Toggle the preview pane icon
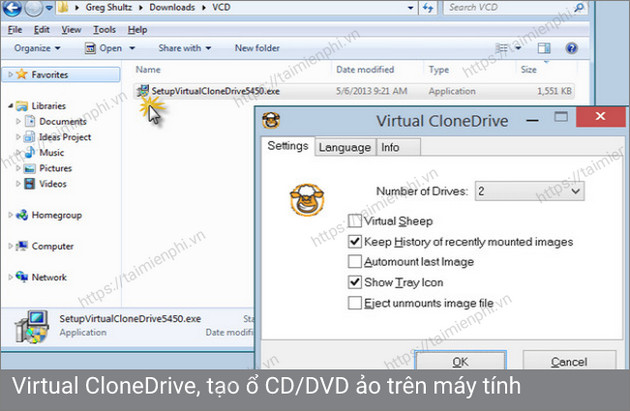Image resolution: width=630 pixels, height=411 pixels. [x=544, y=48]
